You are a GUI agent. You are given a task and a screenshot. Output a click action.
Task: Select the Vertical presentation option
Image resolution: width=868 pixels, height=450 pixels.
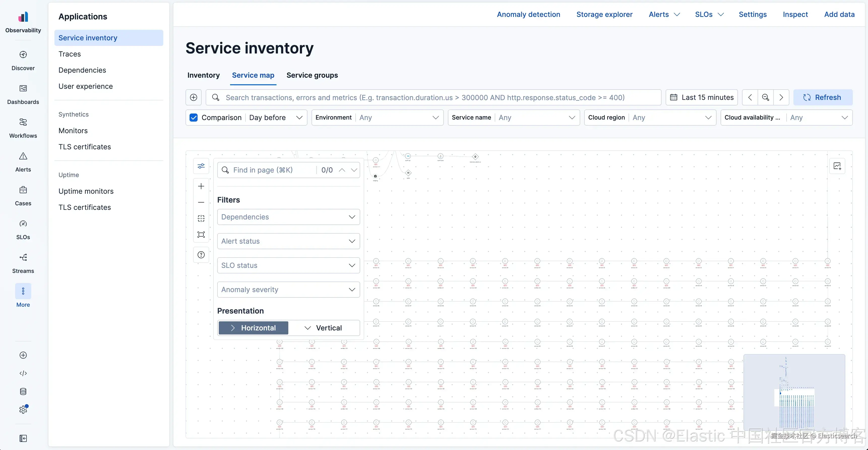tap(323, 328)
